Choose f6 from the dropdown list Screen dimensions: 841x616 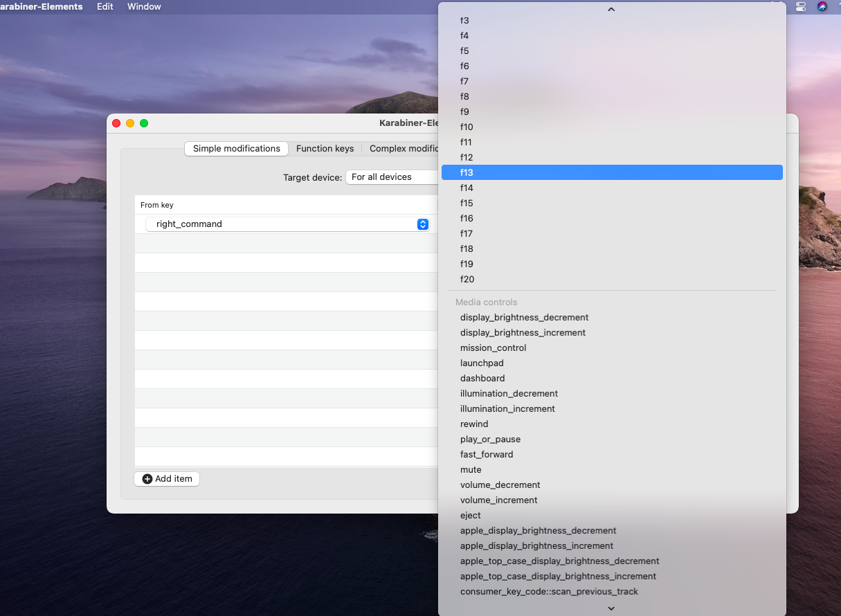coord(612,66)
